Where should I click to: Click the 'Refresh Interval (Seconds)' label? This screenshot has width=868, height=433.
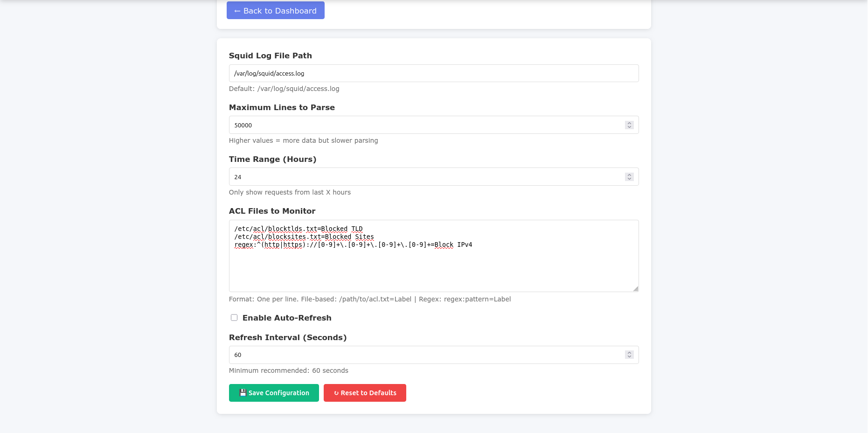pos(288,337)
